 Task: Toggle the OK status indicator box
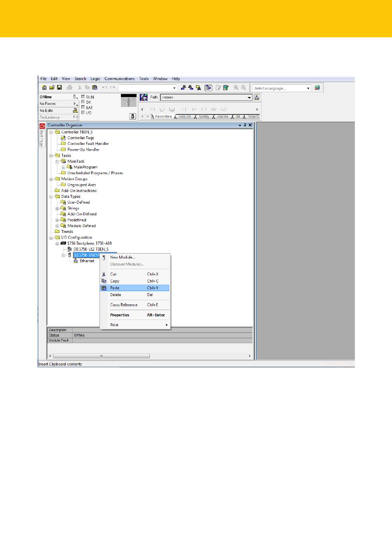point(83,102)
